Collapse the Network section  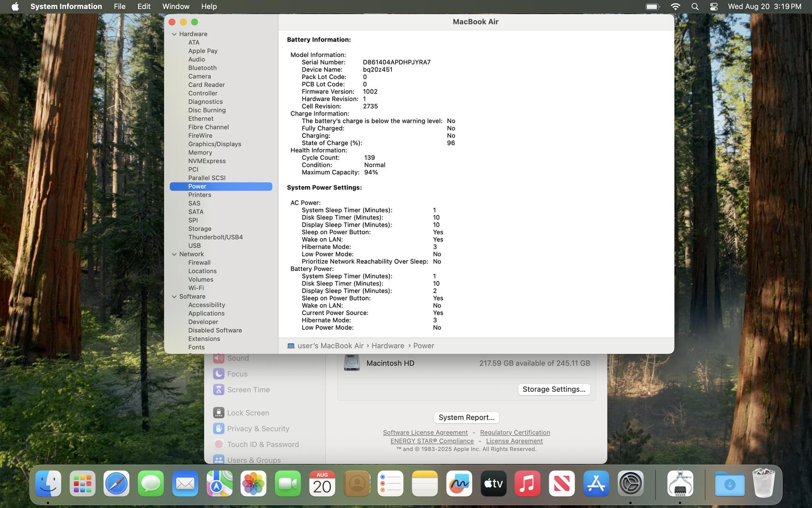tap(174, 254)
